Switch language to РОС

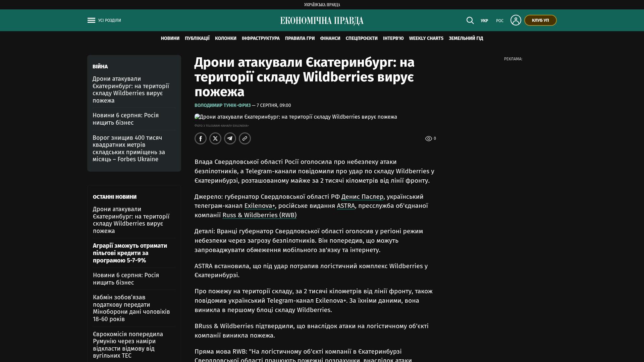tap(500, 21)
